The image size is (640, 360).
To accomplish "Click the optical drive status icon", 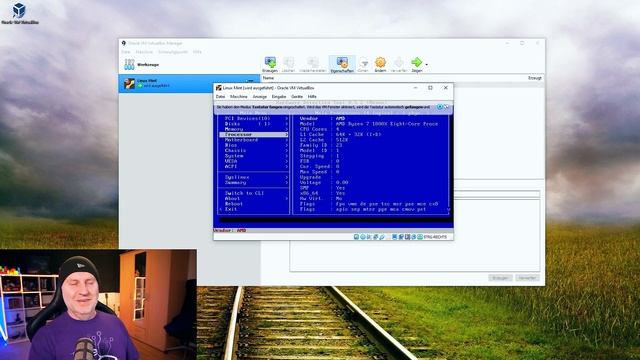I will click(x=362, y=237).
